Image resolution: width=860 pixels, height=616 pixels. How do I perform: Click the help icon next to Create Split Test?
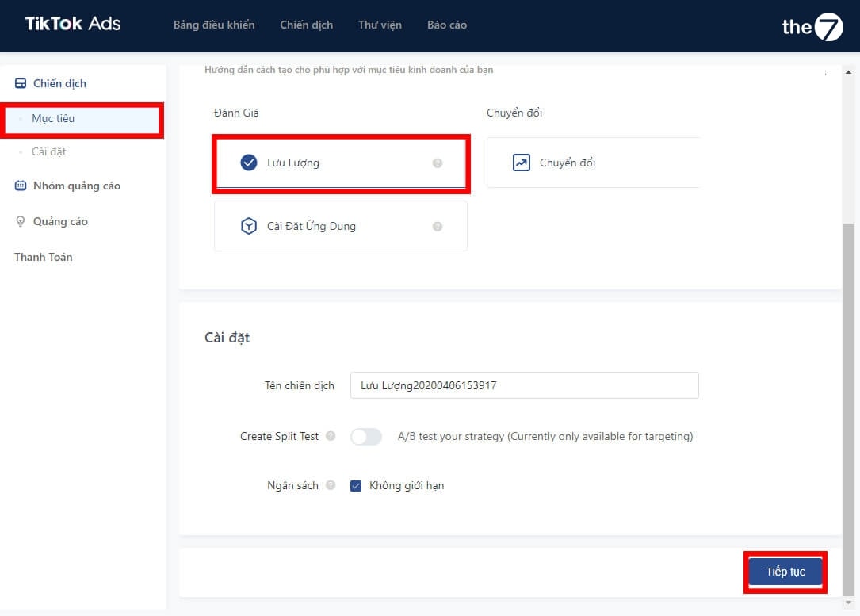[x=331, y=436]
